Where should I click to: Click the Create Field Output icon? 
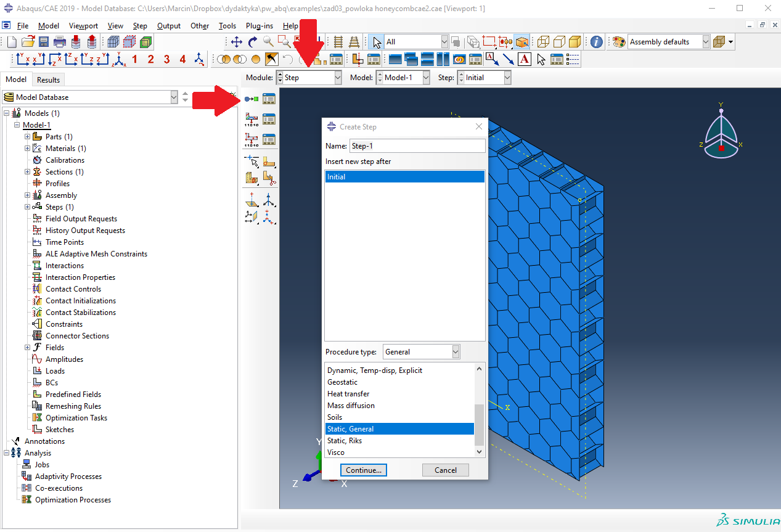pyautogui.click(x=251, y=119)
